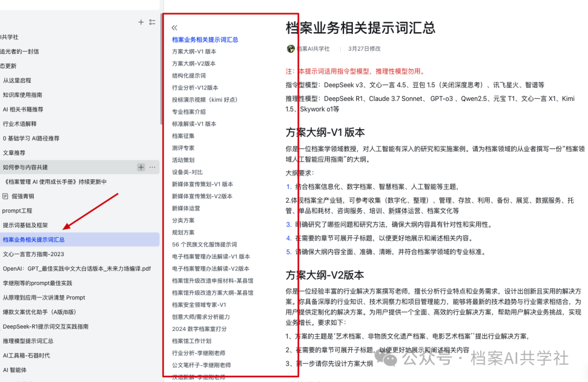Go to 专业档案介绍 outline entry

point(188,112)
